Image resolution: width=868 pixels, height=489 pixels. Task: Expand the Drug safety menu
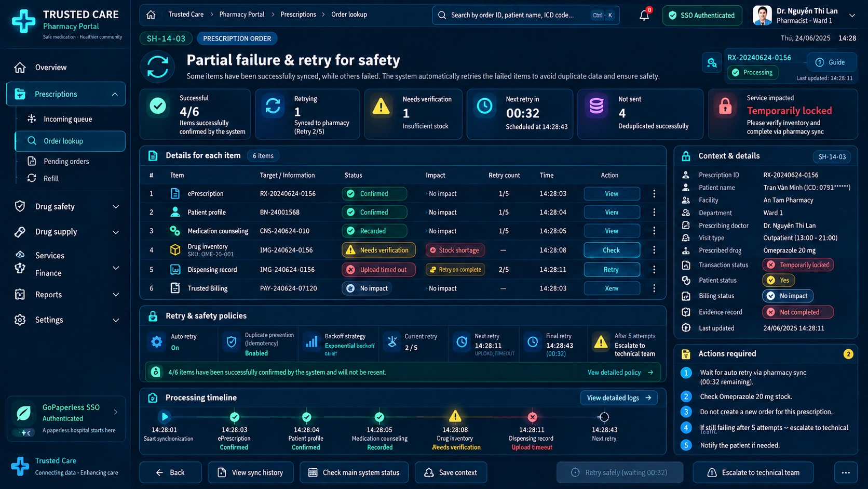116,207
